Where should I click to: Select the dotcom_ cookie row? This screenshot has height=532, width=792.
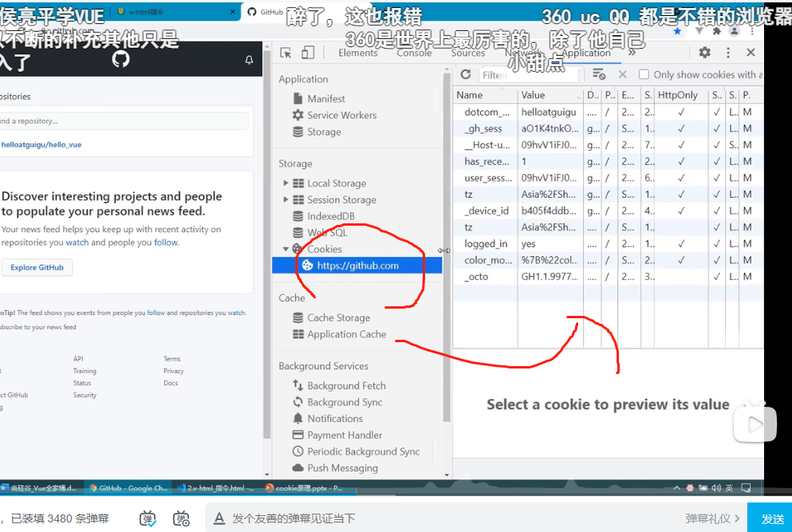[608, 112]
